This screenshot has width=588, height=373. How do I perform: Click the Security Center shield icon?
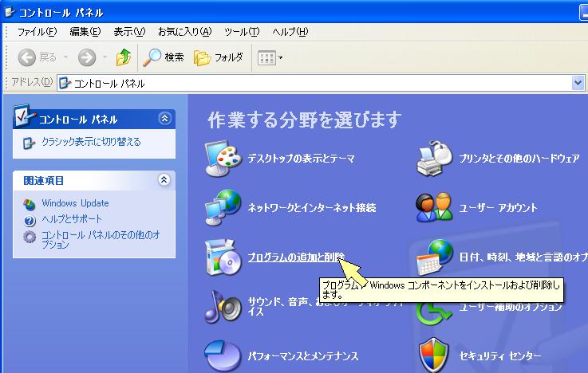(433, 355)
